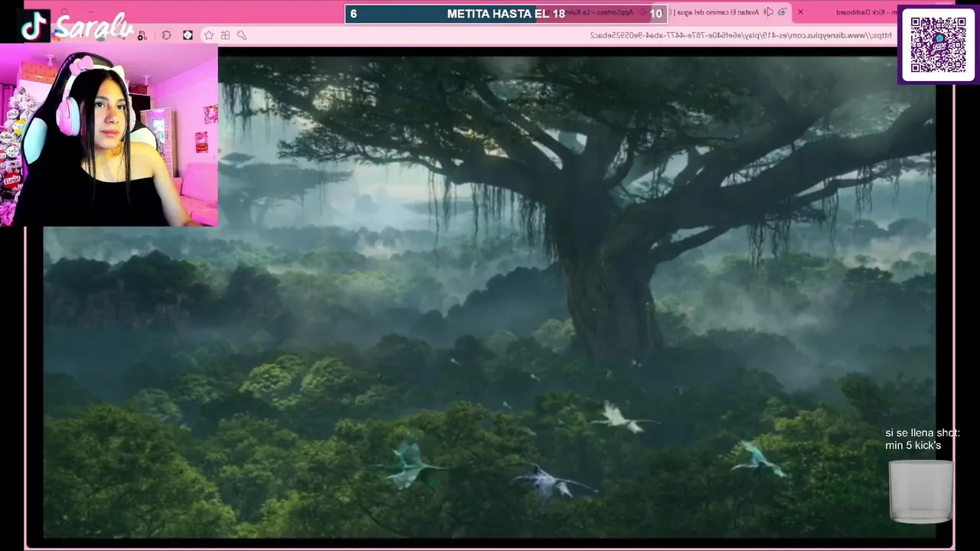This screenshot has height=551, width=980.
Task: Click the TikTok logo in the corner
Action: coord(33,26)
